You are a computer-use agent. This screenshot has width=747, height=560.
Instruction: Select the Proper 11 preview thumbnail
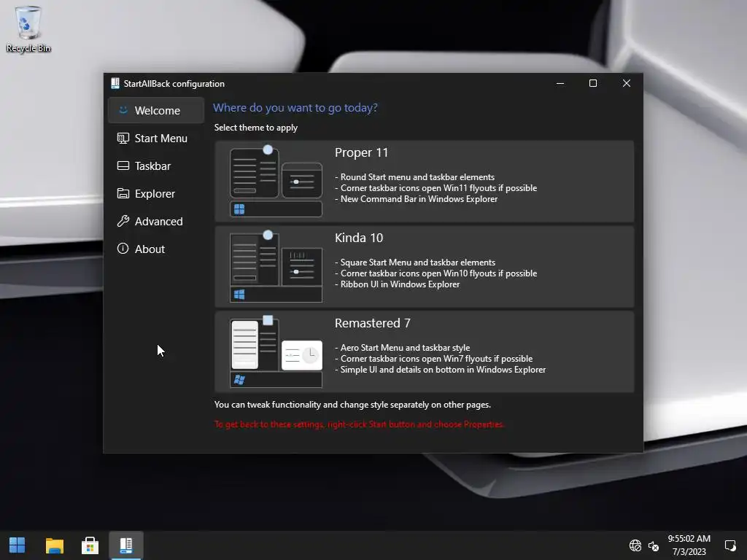276,182
